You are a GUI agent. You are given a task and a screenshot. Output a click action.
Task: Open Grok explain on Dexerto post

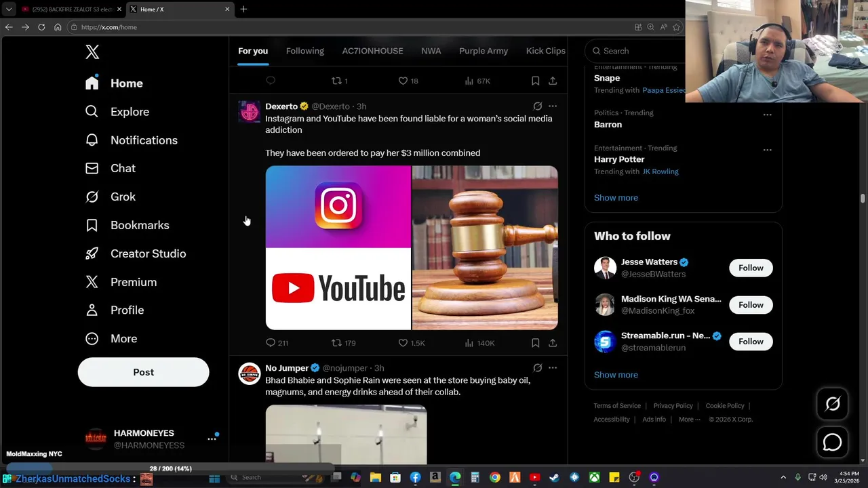pyautogui.click(x=537, y=106)
